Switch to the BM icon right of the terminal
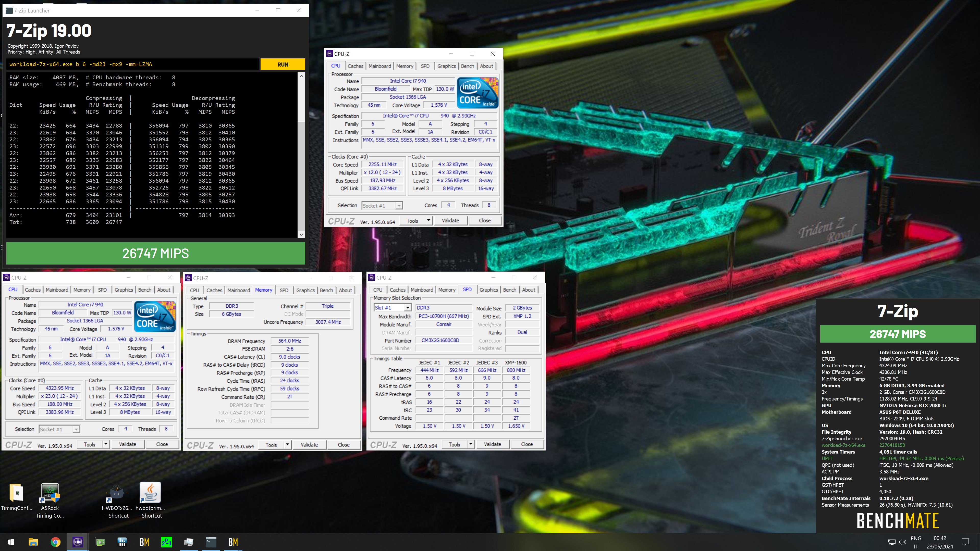This screenshot has height=551, width=980. (x=233, y=542)
